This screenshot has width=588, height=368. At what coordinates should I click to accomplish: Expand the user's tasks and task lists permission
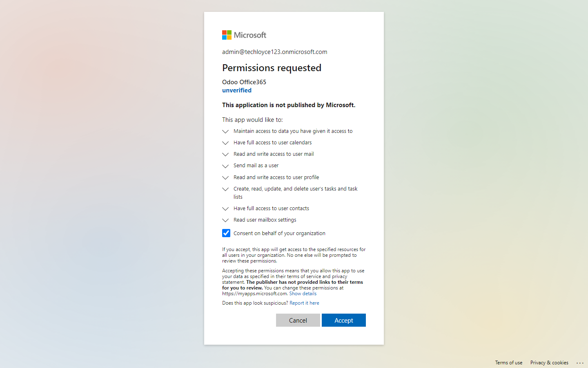click(x=225, y=189)
